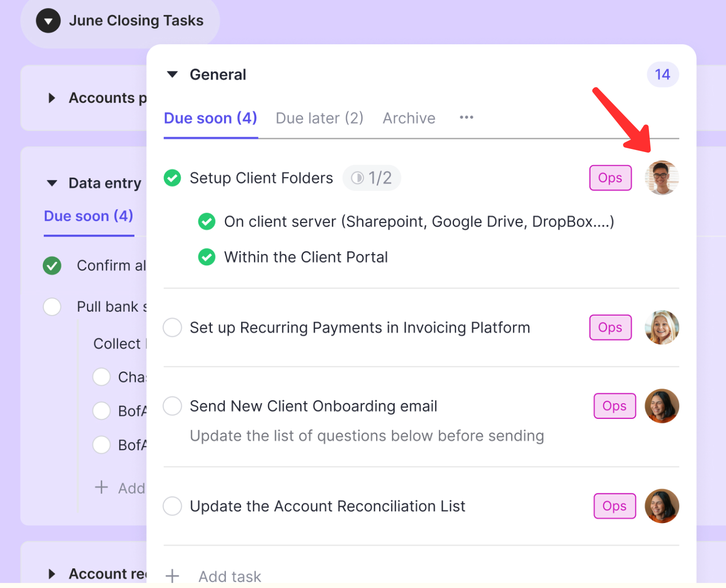Open the Archive tab
Image resolution: width=726 pixels, height=588 pixels.
[409, 118]
